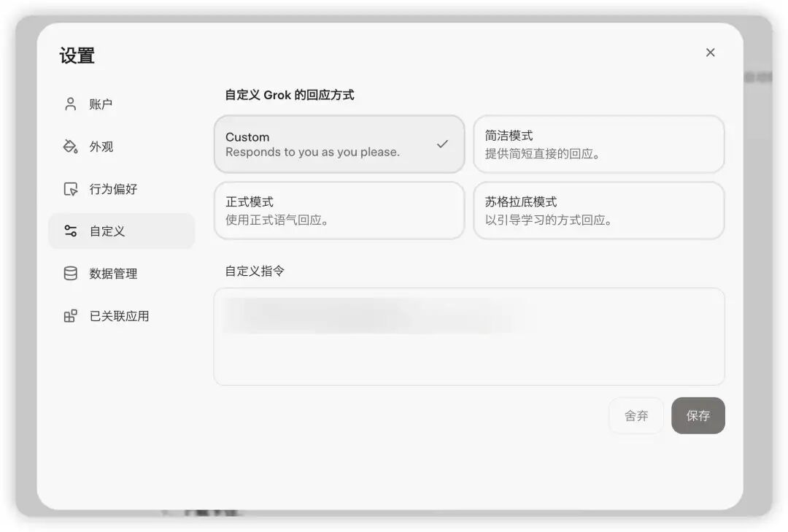Click the text 提供简短直接的回应。
Screen dimensions: 788x532
[x=543, y=153]
